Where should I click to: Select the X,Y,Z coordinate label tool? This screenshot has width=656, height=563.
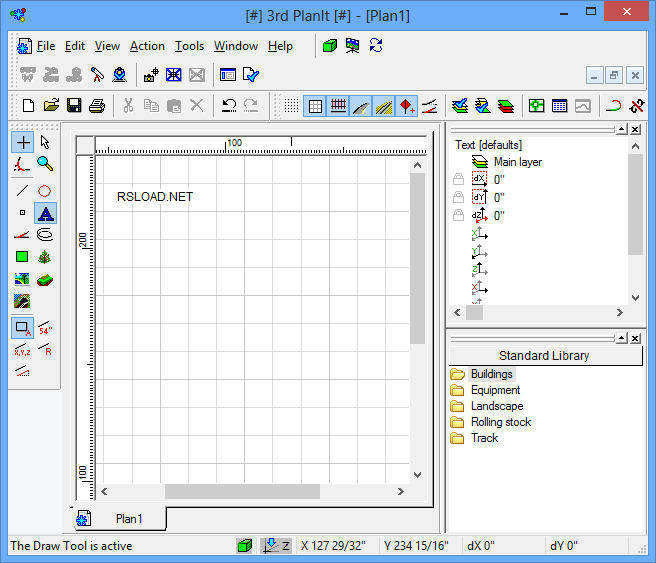click(x=22, y=349)
